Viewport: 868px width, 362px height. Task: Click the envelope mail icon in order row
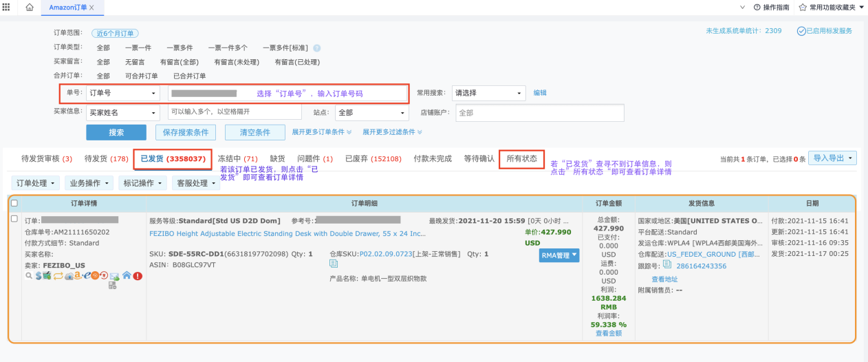114,275
